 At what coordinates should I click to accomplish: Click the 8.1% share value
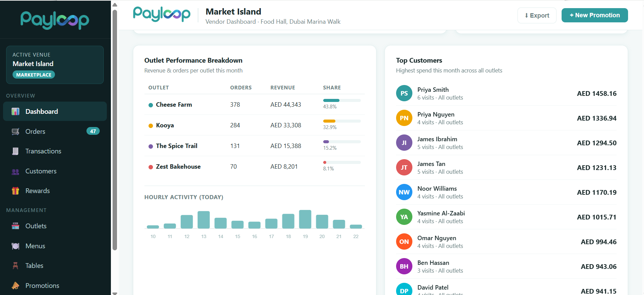(328, 168)
